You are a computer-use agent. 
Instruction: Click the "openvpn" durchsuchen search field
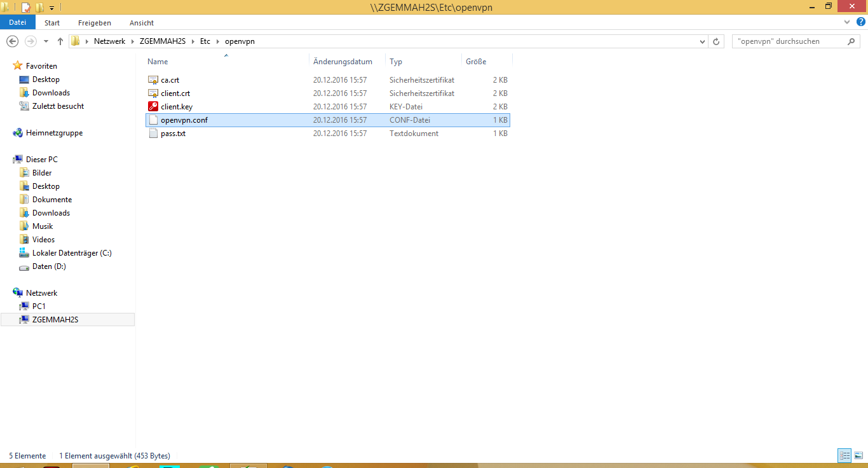(788, 41)
